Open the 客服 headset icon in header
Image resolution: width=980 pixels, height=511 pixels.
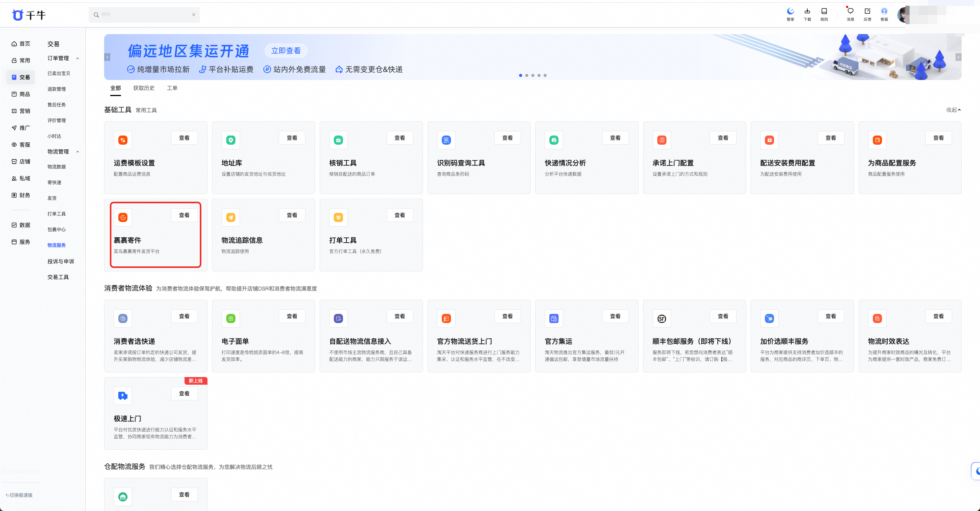[x=884, y=14]
